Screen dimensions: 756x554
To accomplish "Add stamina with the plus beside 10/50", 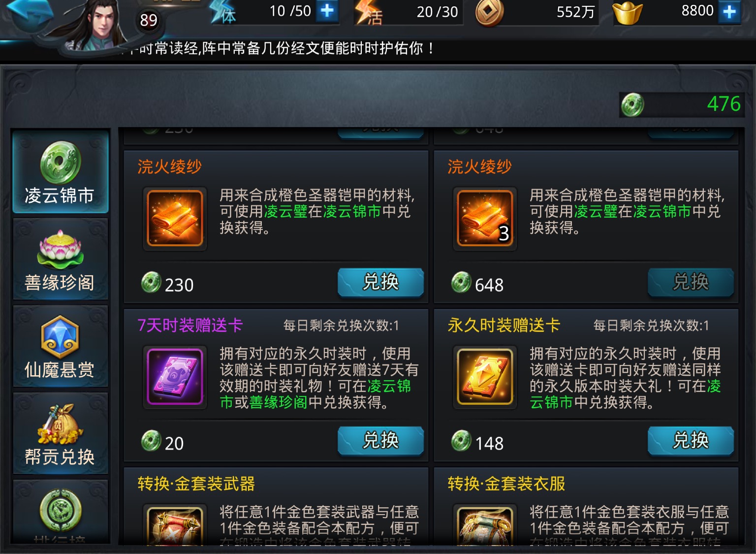I will (x=327, y=11).
